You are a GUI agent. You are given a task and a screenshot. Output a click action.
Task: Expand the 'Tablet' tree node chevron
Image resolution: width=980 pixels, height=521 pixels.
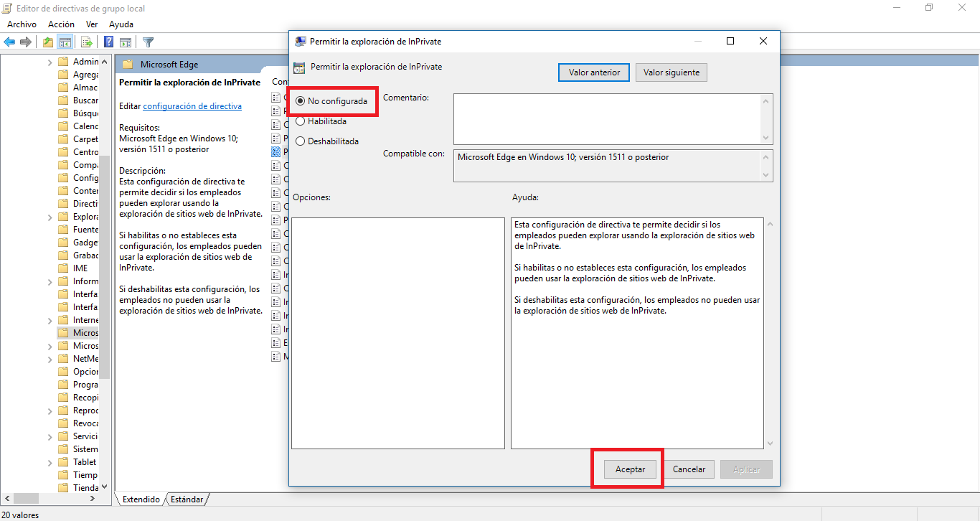[x=50, y=463]
